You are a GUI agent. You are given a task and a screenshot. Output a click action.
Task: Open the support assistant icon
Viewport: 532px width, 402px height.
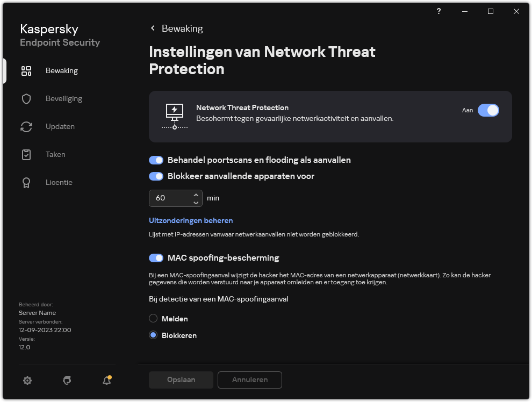click(x=67, y=380)
